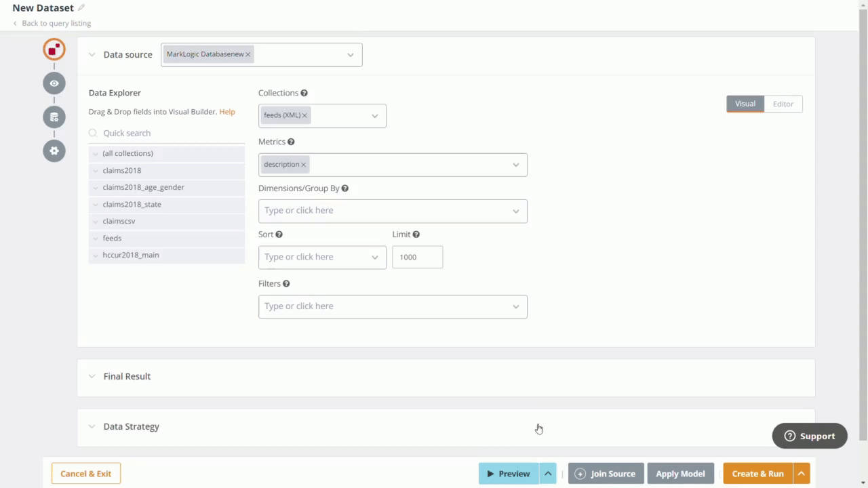Remove feeds (XML) collection tag
This screenshot has height=488, width=868.
[304, 115]
